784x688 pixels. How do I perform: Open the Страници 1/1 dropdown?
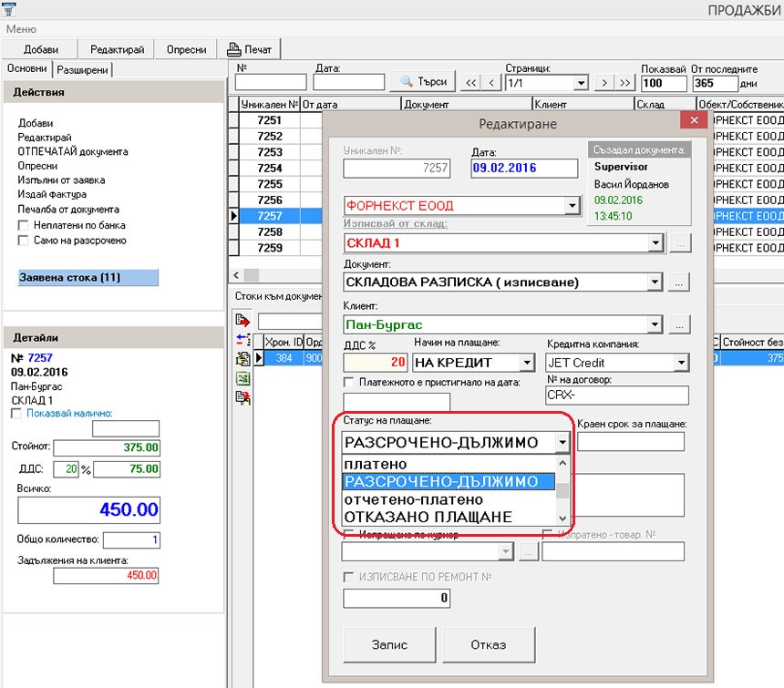[x=581, y=83]
